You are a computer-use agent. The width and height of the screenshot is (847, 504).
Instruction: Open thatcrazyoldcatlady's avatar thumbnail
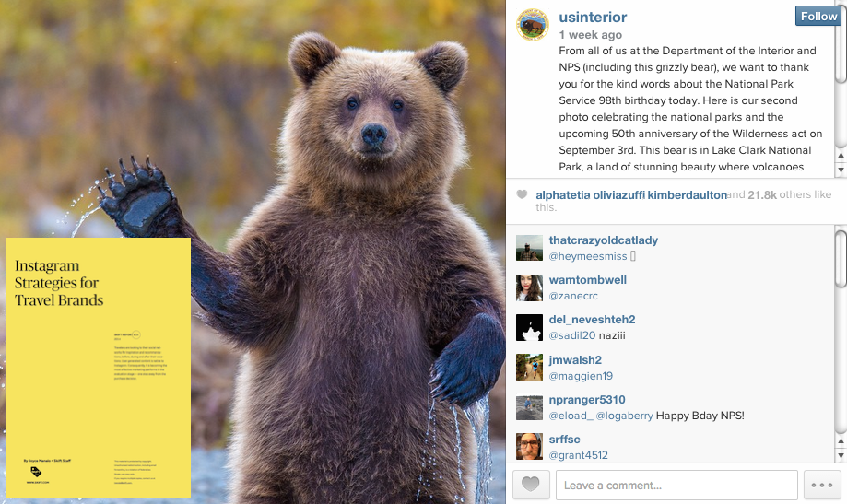[529, 248]
